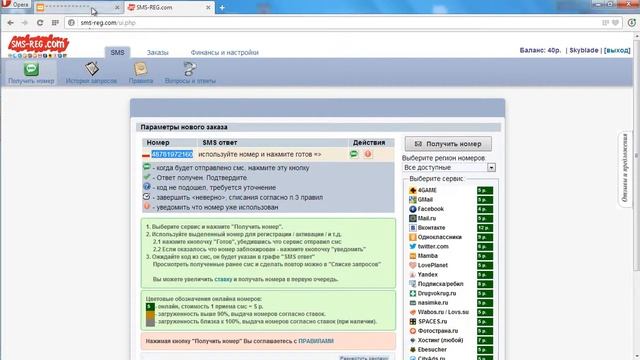Open the region dropdown showing Все доступные
640x360 pixels.
pos(449,168)
